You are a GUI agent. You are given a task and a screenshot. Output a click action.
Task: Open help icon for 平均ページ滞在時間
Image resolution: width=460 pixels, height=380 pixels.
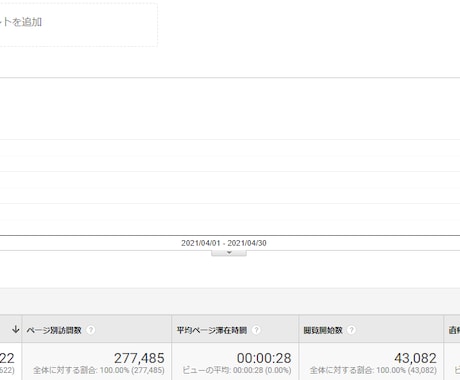coord(256,330)
